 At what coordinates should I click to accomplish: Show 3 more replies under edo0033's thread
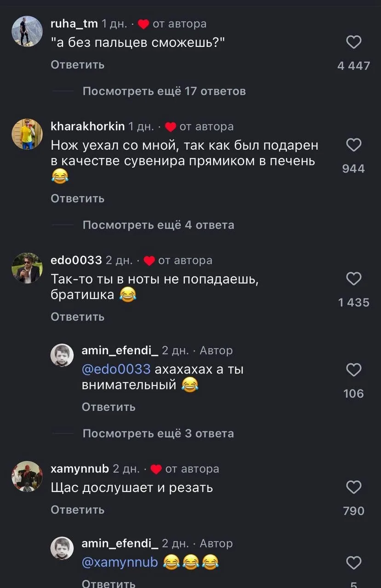click(158, 433)
